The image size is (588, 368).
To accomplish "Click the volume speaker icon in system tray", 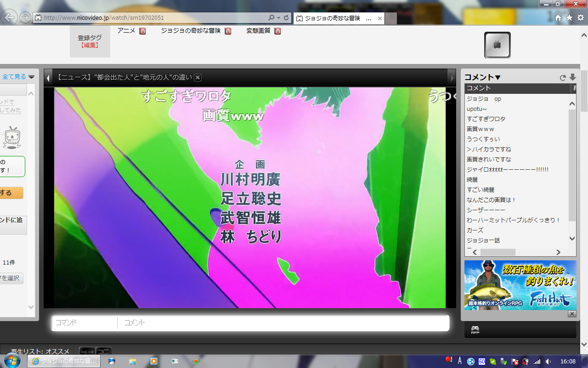I will [548, 361].
